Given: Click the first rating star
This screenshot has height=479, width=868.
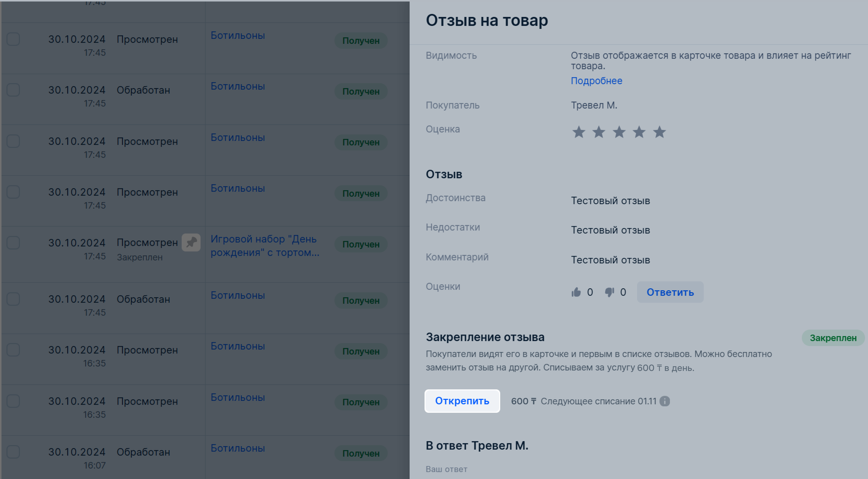Looking at the screenshot, I should coord(579,132).
